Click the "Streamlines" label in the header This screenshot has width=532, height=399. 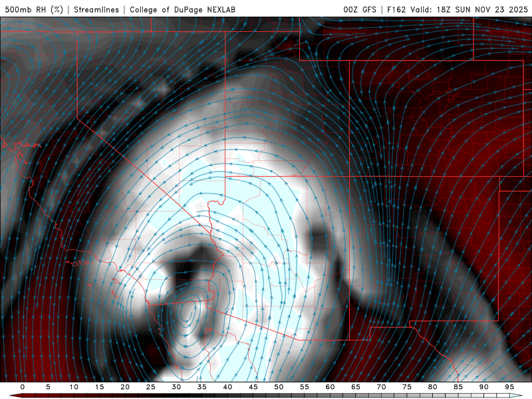click(96, 9)
